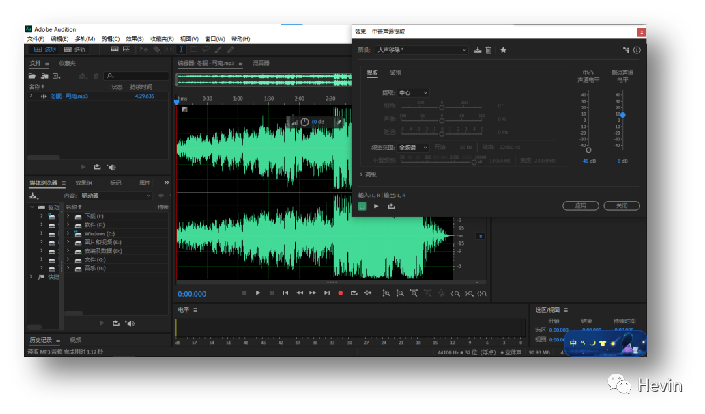Click the Rewind transport button
Image resolution: width=705 pixels, height=414 pixels.
(x=299, y=293)
